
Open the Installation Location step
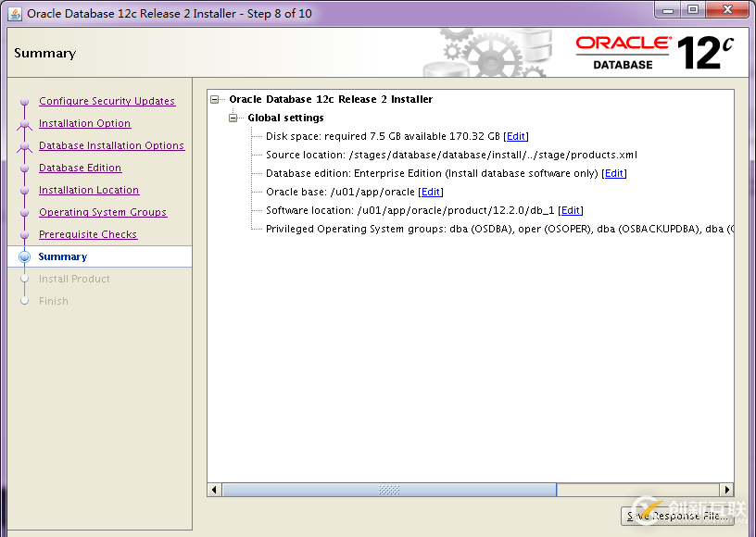(89, 190)
